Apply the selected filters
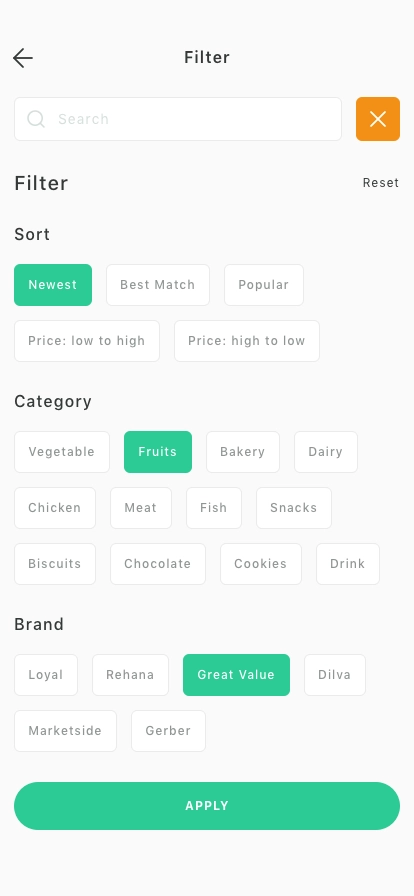Screen dimensions: 414x896 tap(207, 806)
